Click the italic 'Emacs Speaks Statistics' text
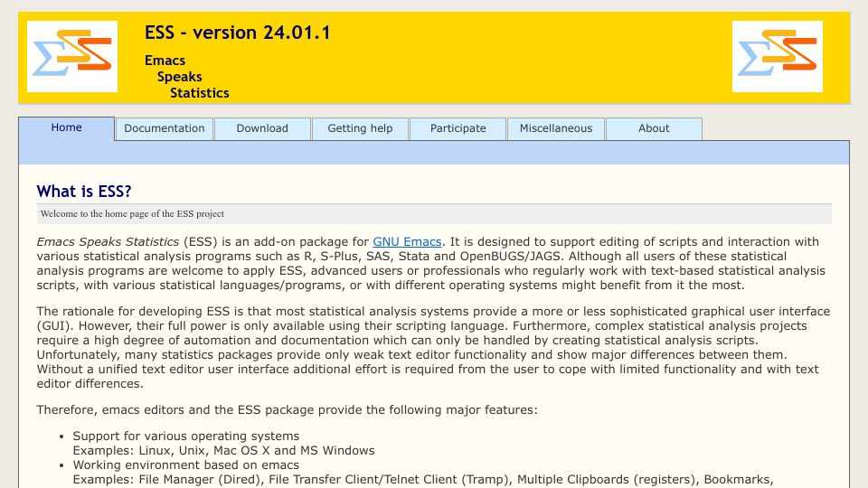The width and height of the screenshot is (868, 488). [x=108, y=242]
